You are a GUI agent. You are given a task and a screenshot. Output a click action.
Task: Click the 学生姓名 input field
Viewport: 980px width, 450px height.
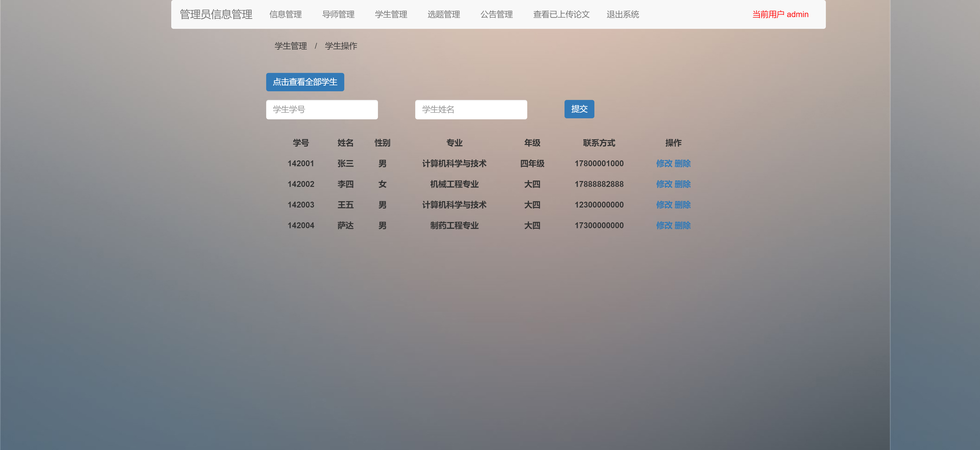click(471, 109)
